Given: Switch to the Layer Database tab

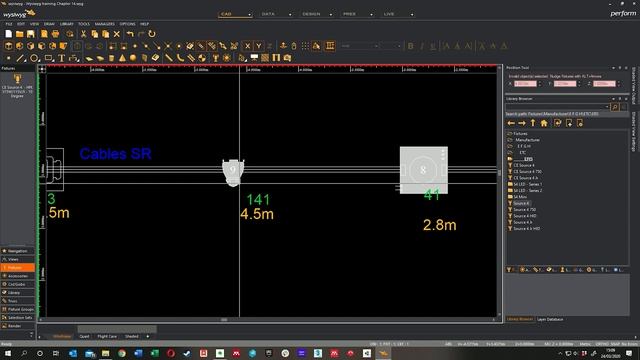Looking at the screenshot, I should tap(550, 319).
